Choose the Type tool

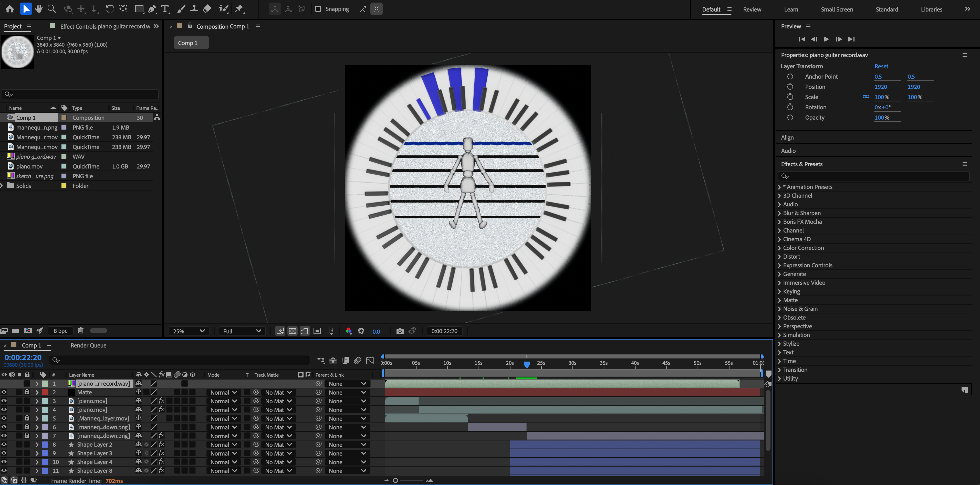[165, 8]
